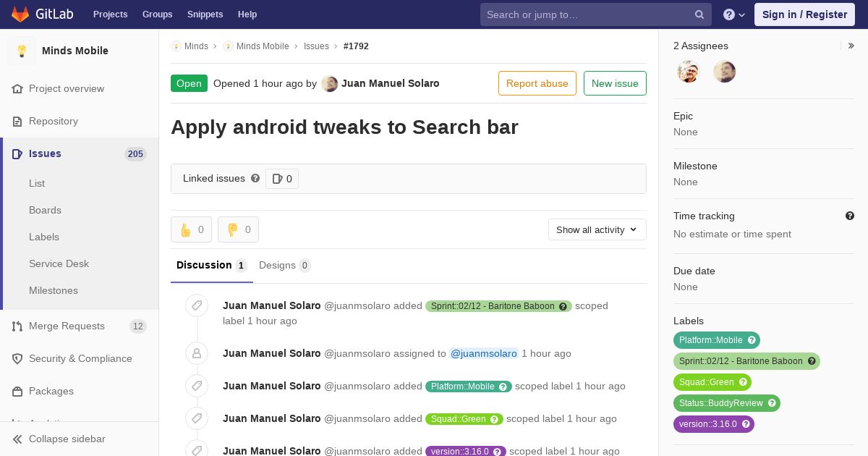Screen dimensions: 868x456
Task: Open the Projects menu in top bar
Action: pyautogui.click(x=110, y=14)
